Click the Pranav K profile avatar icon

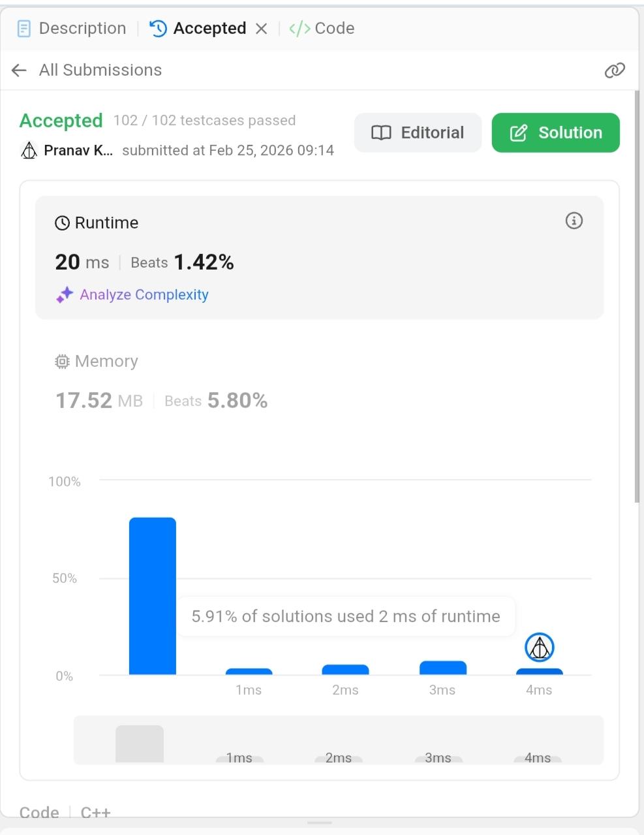(x=29, y=151)
